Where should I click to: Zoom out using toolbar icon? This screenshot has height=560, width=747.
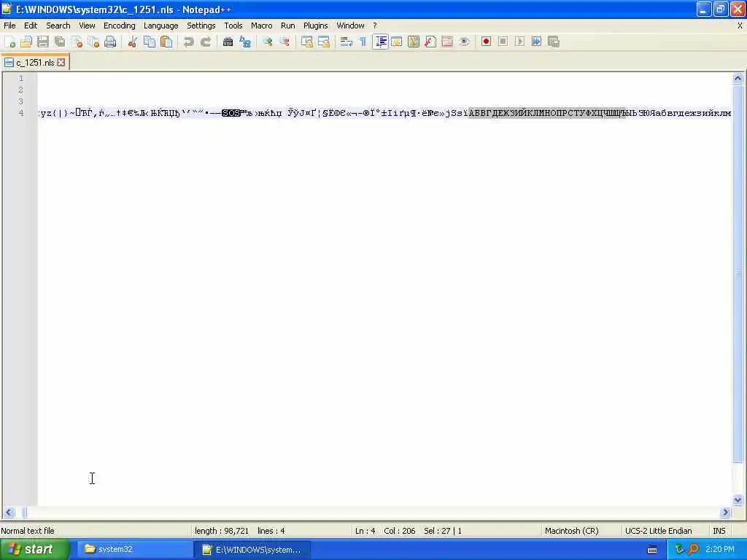[285, 42]
